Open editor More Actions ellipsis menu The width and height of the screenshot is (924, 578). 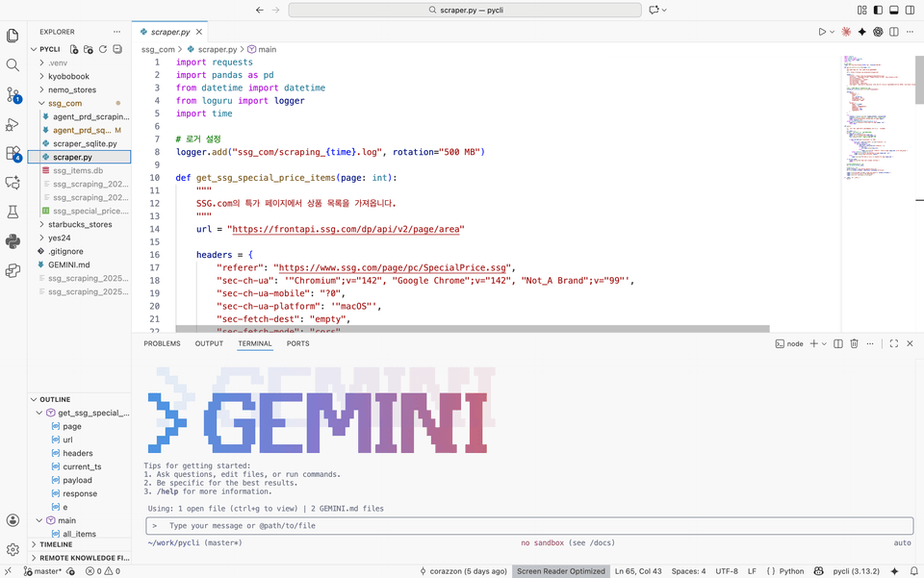click(910, 32)
